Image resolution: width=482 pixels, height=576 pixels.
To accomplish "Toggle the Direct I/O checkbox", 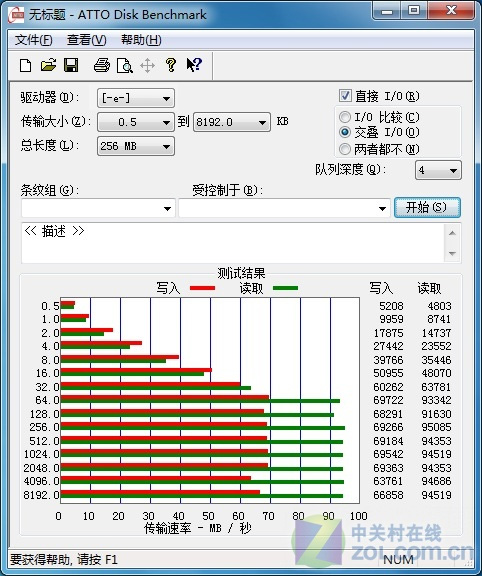I will tap(345, 96).
